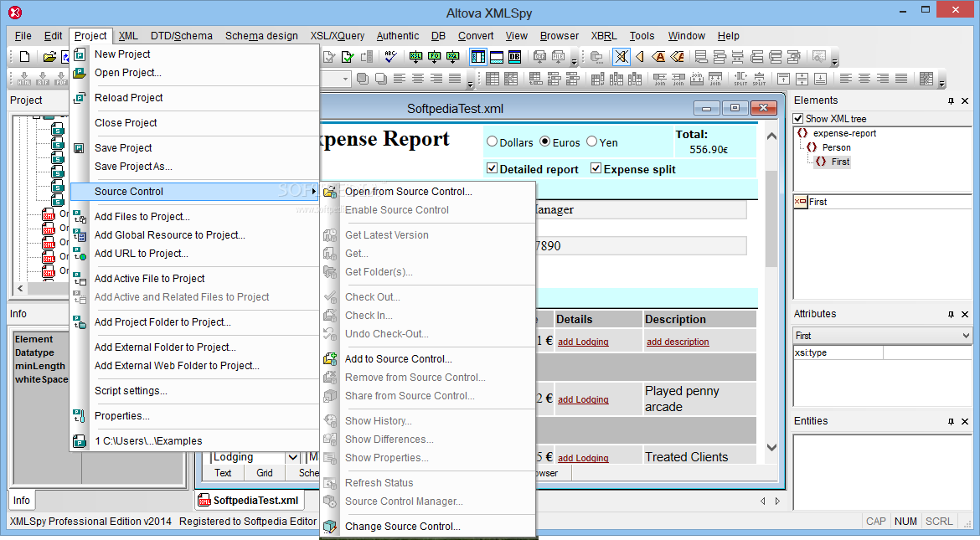
Task: Click the New document toolbar icon
Action: (24, 57)
